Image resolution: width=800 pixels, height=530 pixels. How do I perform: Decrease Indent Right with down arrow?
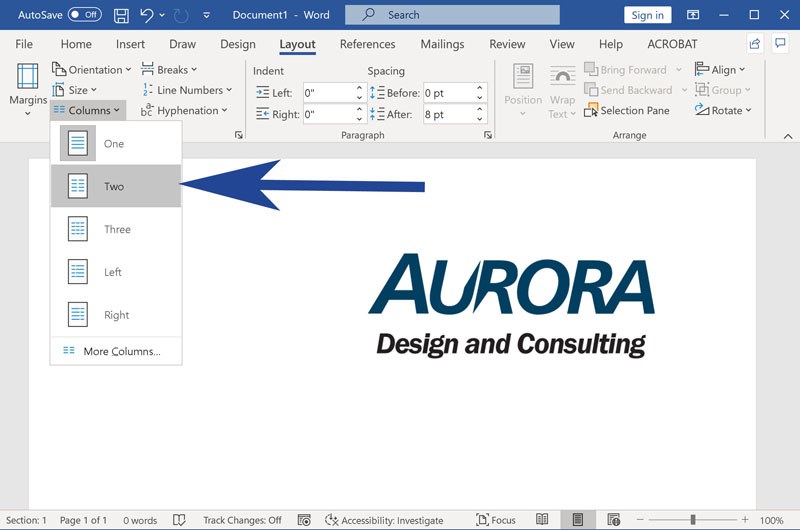pos(360,119)
